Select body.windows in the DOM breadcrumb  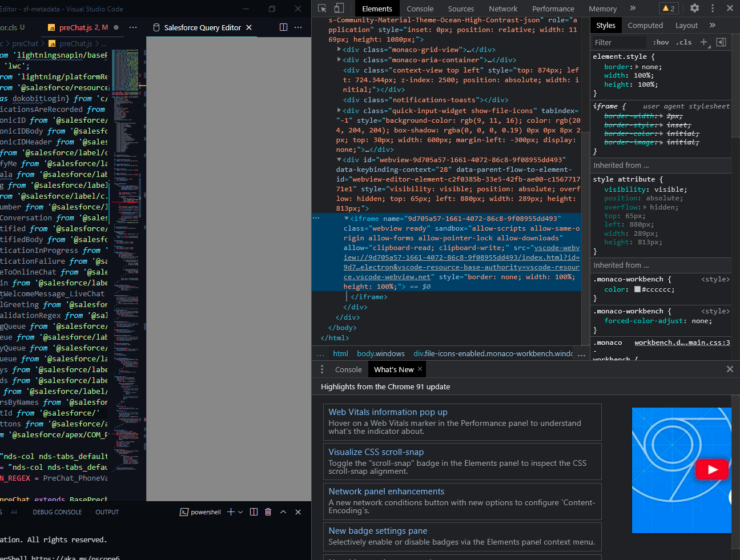click(x=381, y=353)
